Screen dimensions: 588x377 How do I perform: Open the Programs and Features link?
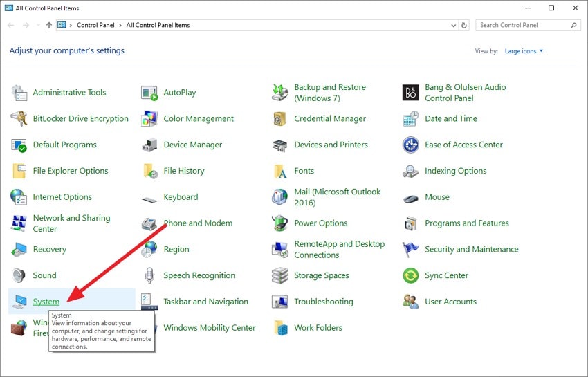pyautogui.click(x=466, y=223)
